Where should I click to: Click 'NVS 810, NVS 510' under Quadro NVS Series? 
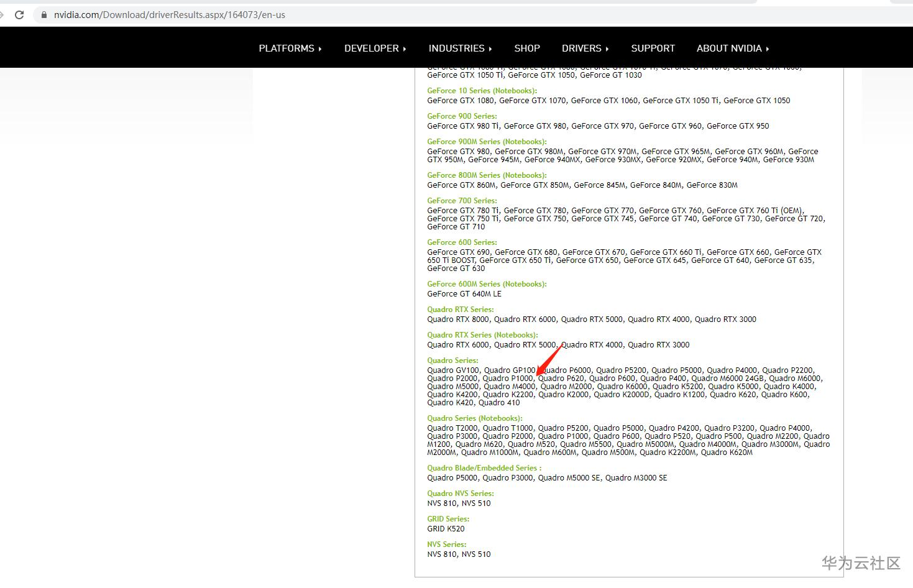click(459, 503)
